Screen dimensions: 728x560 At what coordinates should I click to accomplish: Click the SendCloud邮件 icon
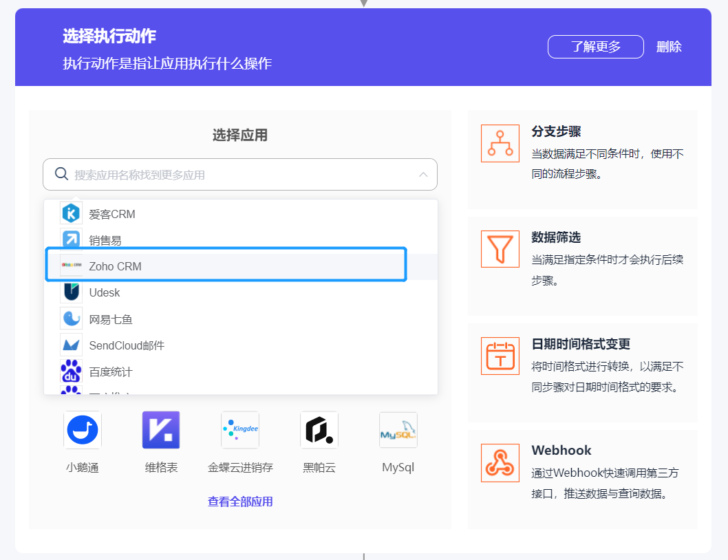point(71,345)
